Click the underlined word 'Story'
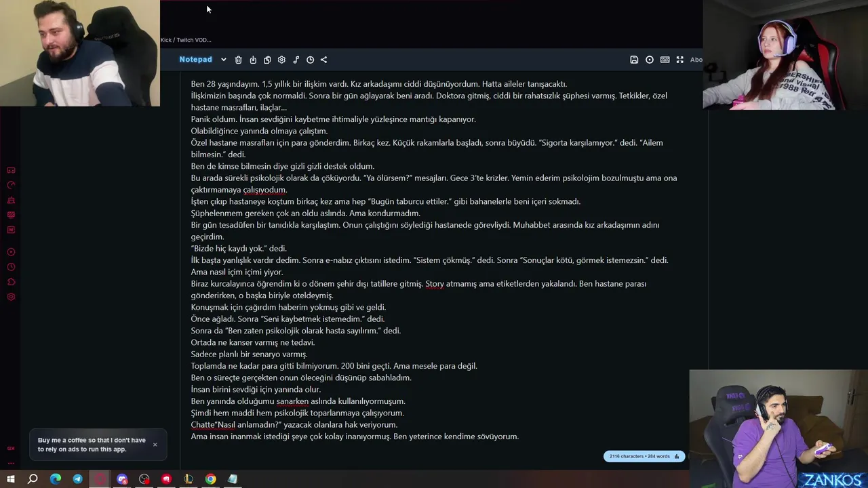Viewport: 868px width, 488px height. point(435,283)
